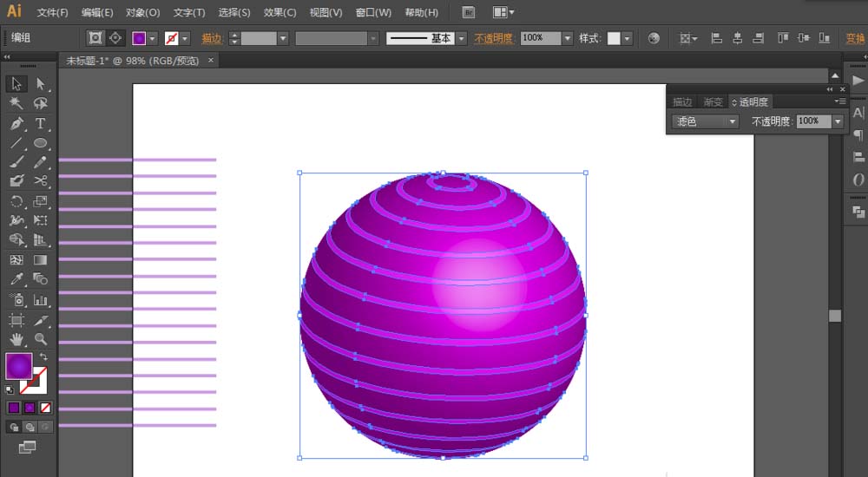Viewport: 868px width, 477px height.
Task: Open Adobe Bridge via Br button
Action: pos(468,12)
